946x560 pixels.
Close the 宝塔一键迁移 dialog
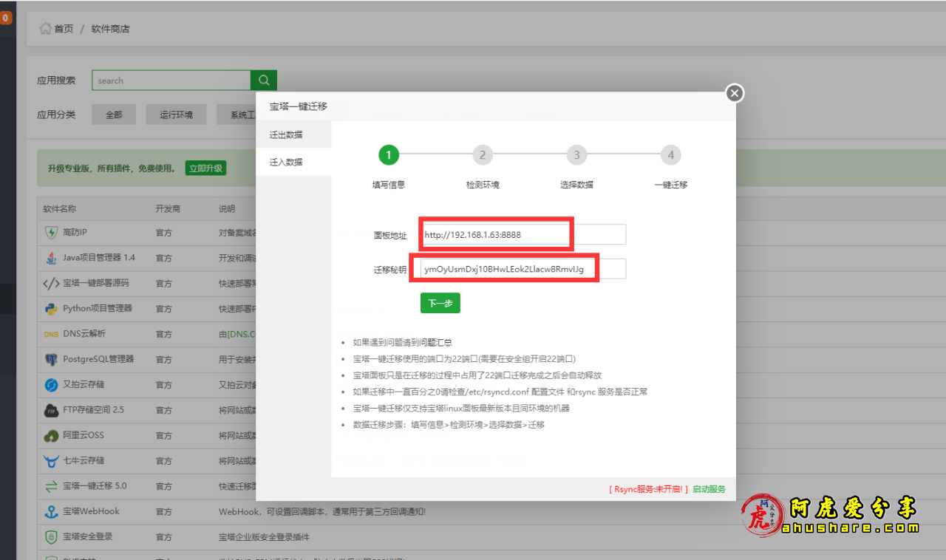[x=734, y=93]
